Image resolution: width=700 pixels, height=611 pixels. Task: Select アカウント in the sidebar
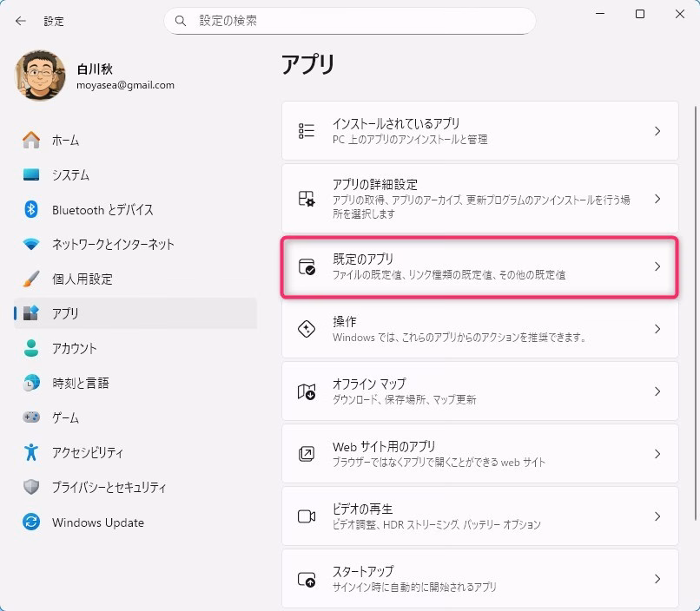(x=135, y=348)
